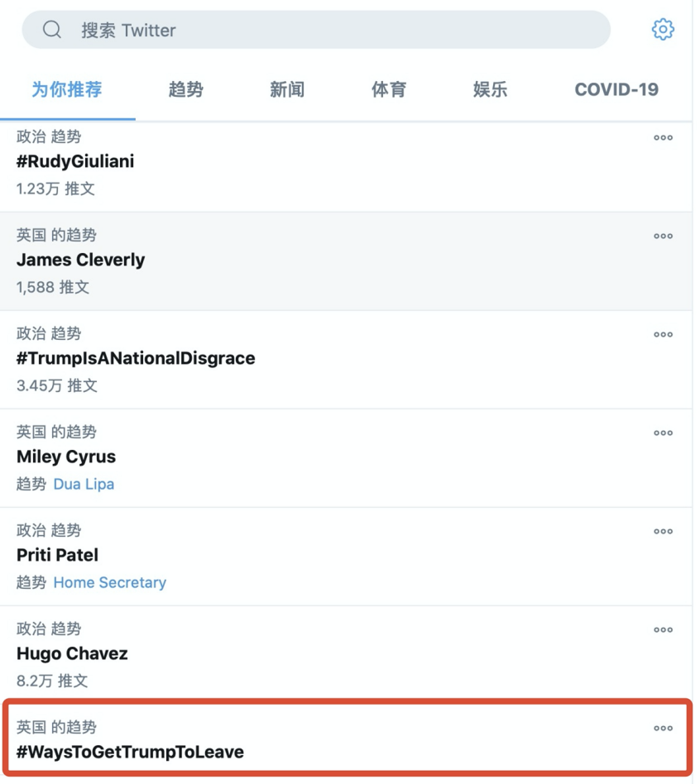Open more options for #WaysToGetTrumpToLeave trend

663,729
